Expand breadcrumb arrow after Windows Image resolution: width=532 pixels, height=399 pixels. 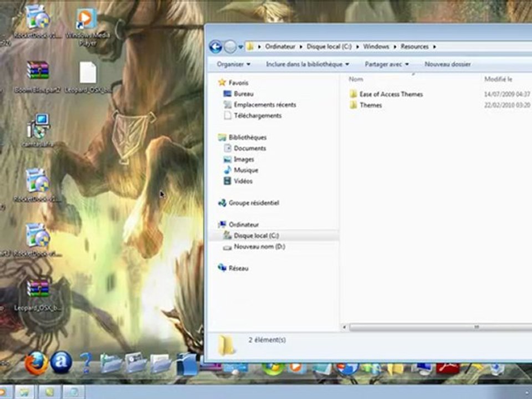click(395, 47)
